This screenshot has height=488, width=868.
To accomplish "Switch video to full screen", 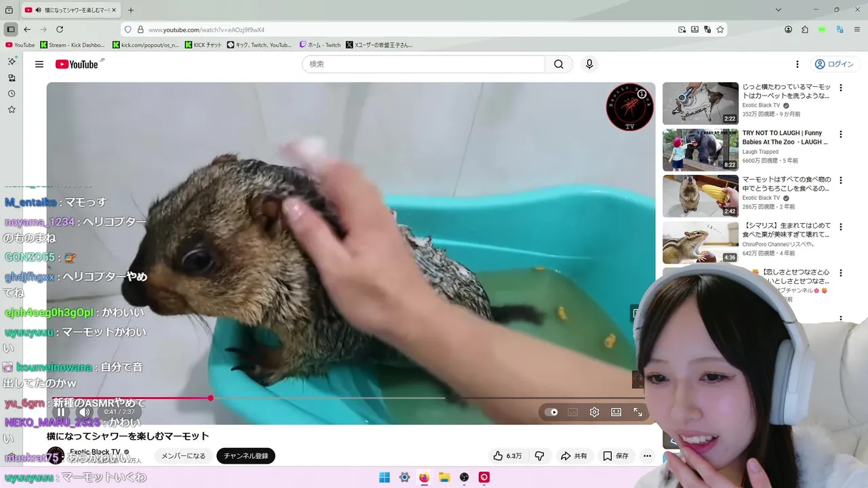I will 638,412.
